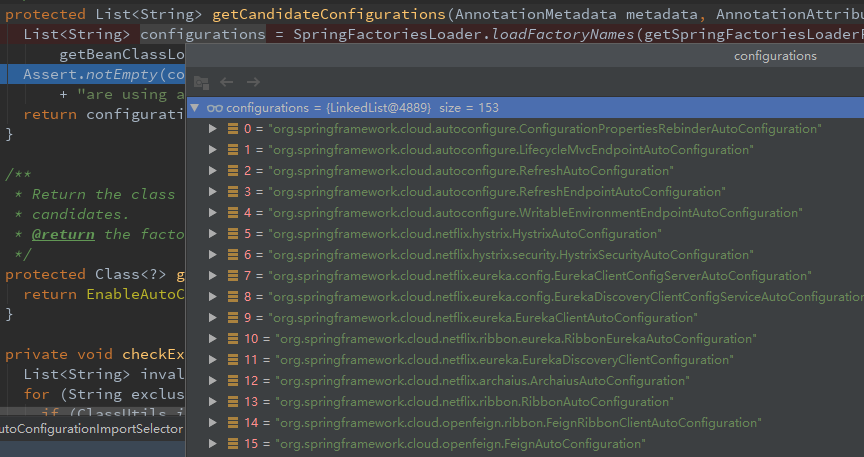
Task: Click getCandidateConfigurations method name in editor
Action: pyautogui.click(x=329, y=14)
